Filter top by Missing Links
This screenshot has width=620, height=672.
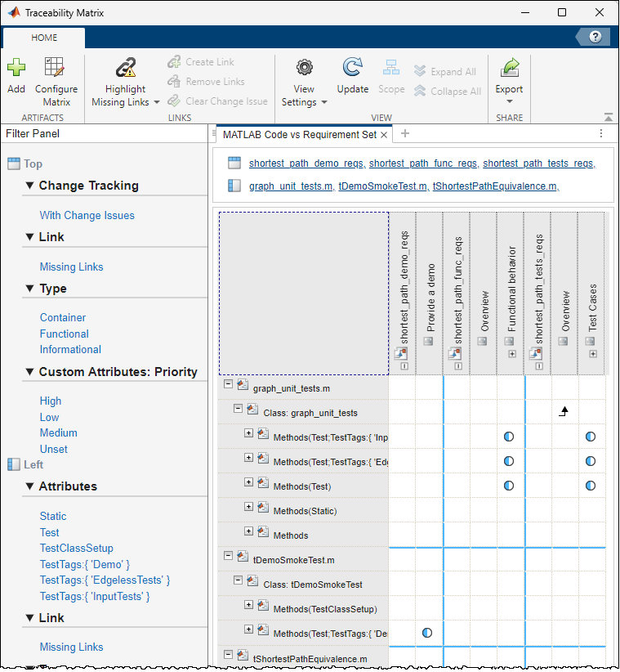(x=72, y=267)
